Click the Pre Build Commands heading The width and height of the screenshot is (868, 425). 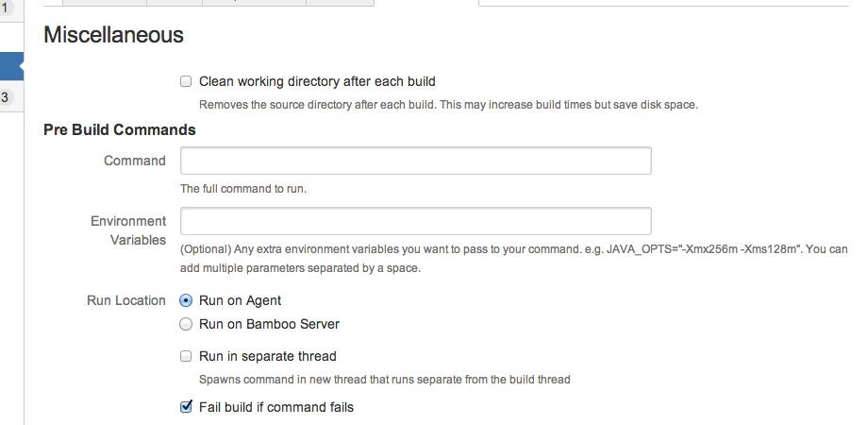(x=120, y=130)
